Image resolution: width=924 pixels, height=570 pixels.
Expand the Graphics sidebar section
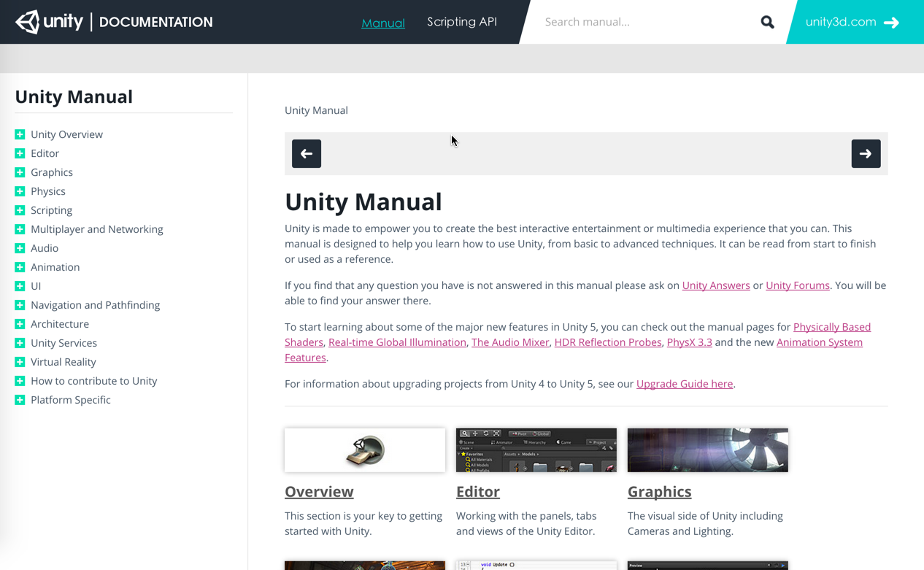pos(19,172)
